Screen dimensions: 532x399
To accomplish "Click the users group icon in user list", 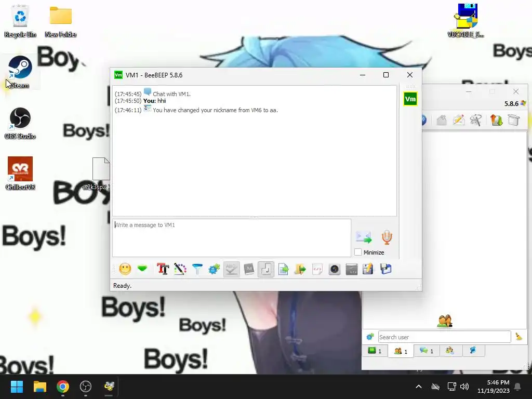I will [x=445, y=321].
